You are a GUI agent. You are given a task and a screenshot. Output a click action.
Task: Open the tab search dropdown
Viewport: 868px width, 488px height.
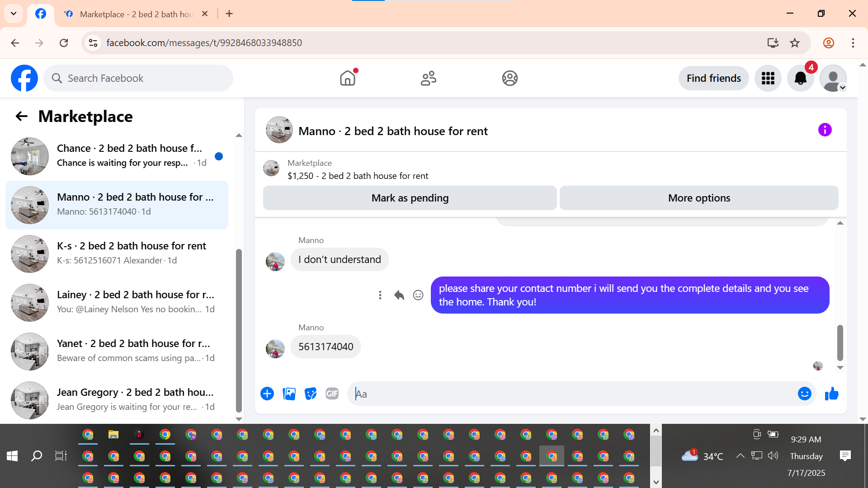point(14,14)
